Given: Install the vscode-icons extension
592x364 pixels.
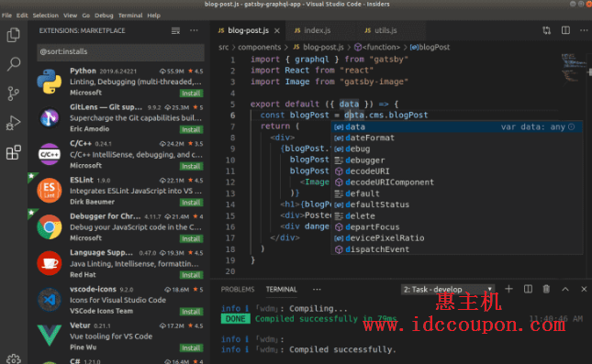Looking at the screenshot, I should tap(191, 312).
